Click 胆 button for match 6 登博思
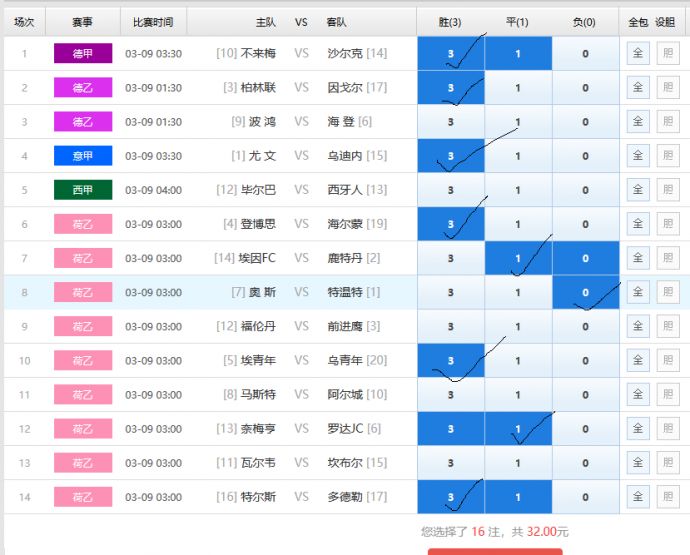The width and height of the screenshot is (690, 555). (x=668, y=224)
